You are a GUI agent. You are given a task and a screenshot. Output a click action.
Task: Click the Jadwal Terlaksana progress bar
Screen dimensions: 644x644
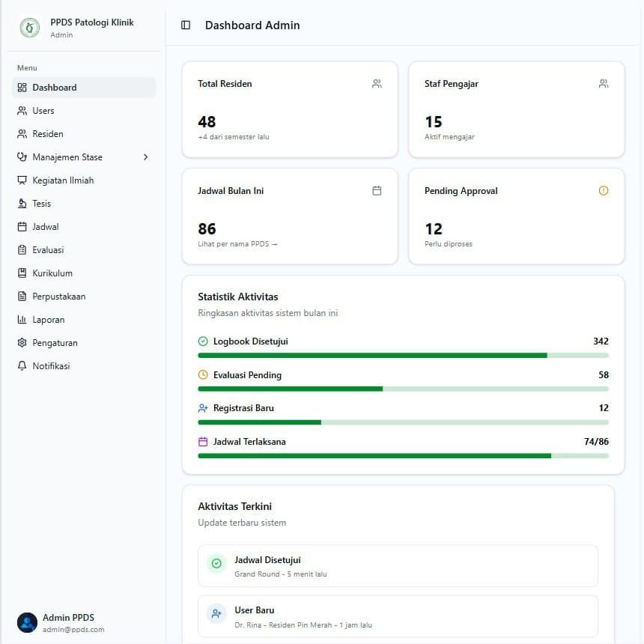tap(404, 456)
